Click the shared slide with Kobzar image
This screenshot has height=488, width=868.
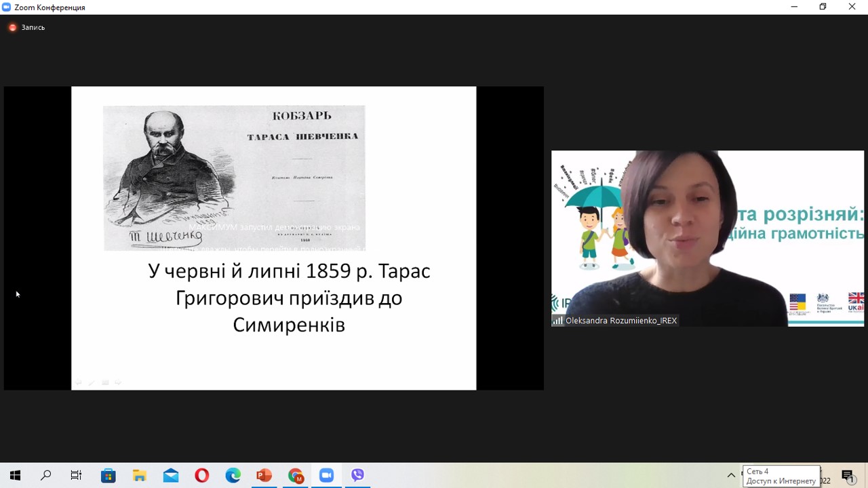[x=273, y=238]
